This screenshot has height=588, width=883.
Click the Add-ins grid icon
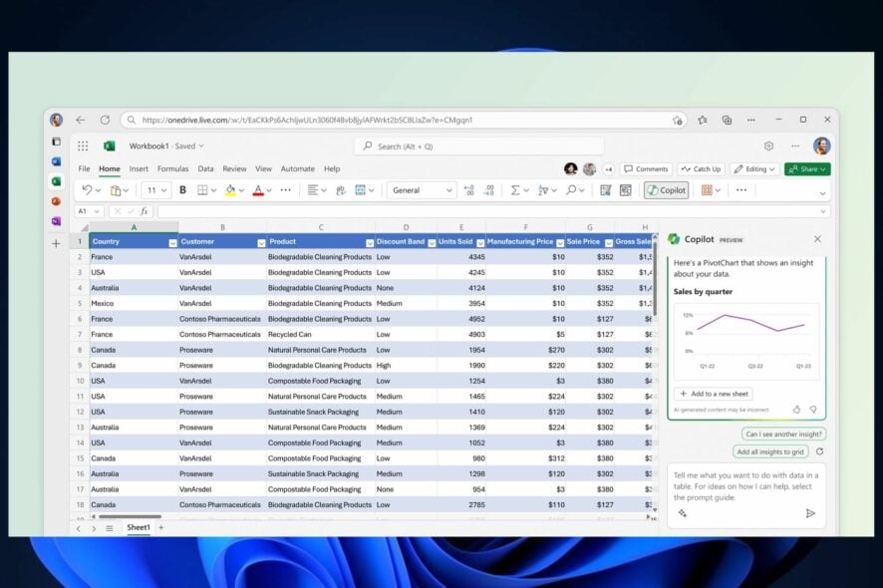point(707,190)
